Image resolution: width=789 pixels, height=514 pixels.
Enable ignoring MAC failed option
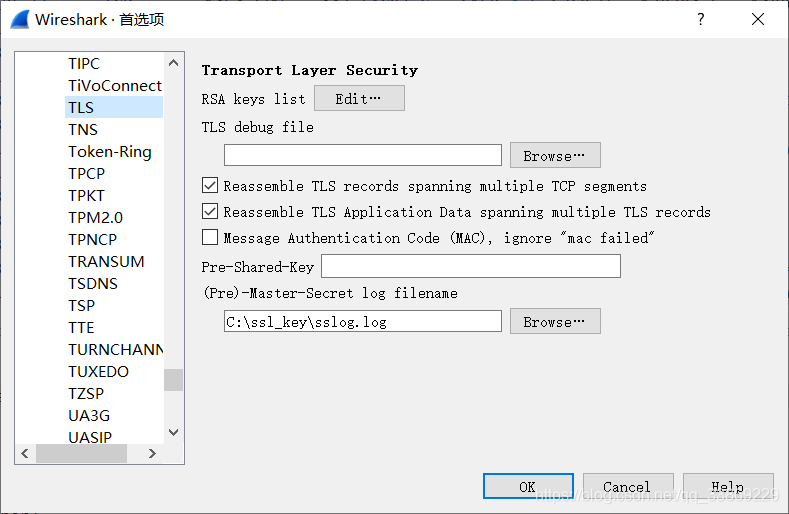click(210, 238)
